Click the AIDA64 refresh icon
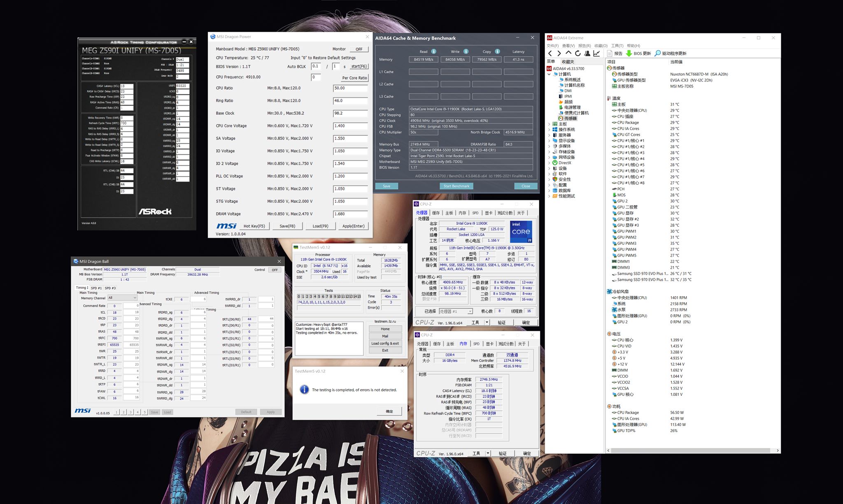843x504 pixels. [578, 53]
